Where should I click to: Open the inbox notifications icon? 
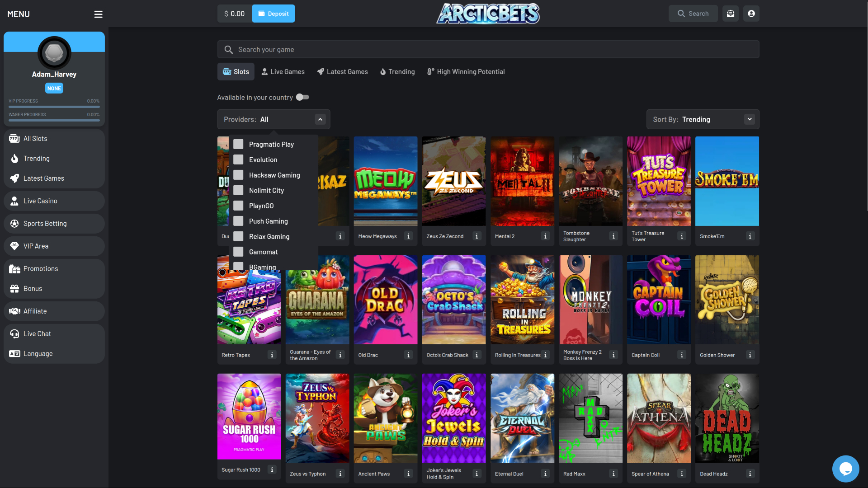click(731, 14)
